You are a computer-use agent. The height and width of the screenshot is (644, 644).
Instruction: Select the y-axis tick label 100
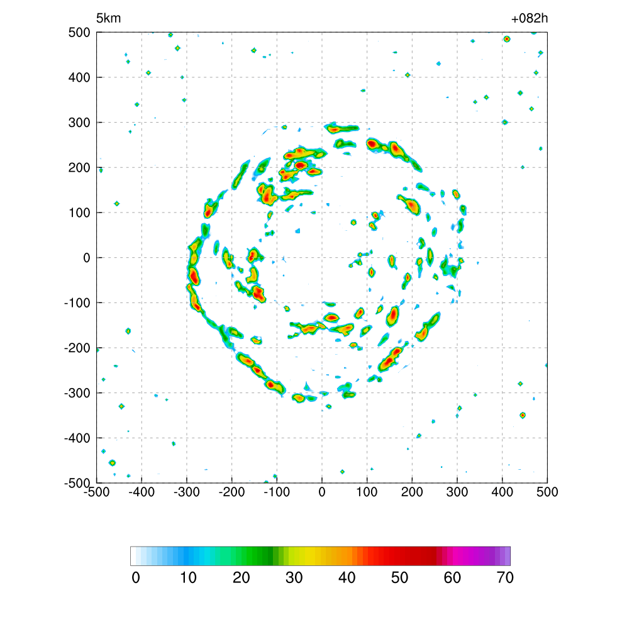click(79, 213)
